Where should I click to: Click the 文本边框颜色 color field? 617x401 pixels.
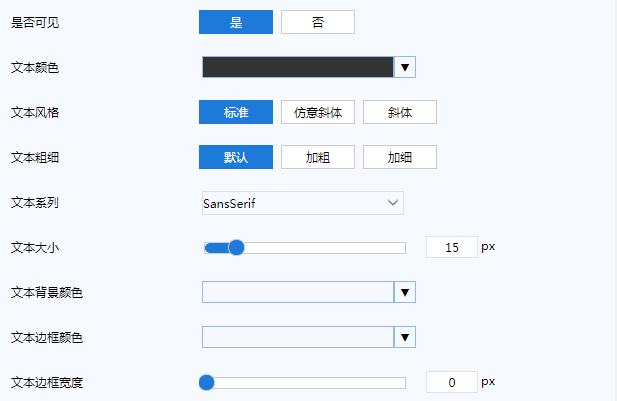298,337
